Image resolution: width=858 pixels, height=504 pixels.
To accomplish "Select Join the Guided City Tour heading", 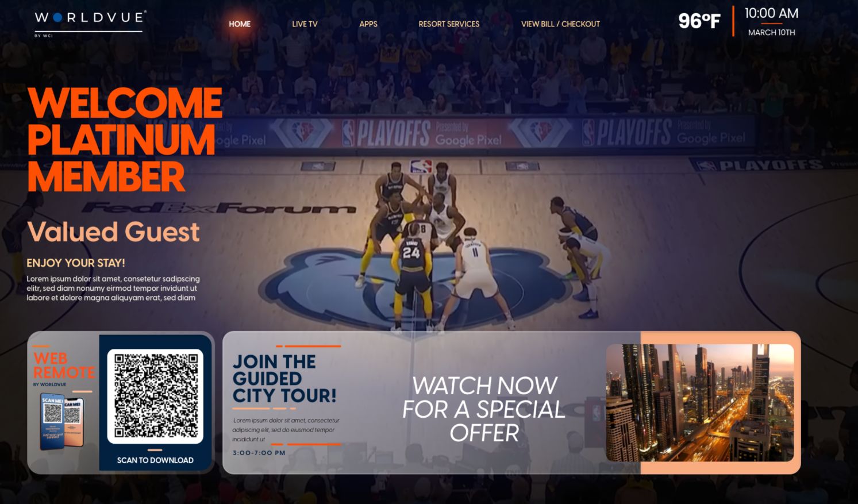I will tap(284, 378).
